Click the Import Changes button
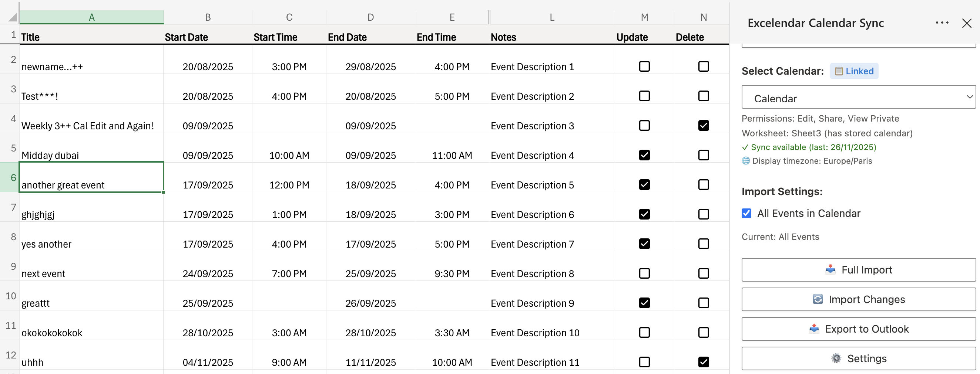 [858, 299]
